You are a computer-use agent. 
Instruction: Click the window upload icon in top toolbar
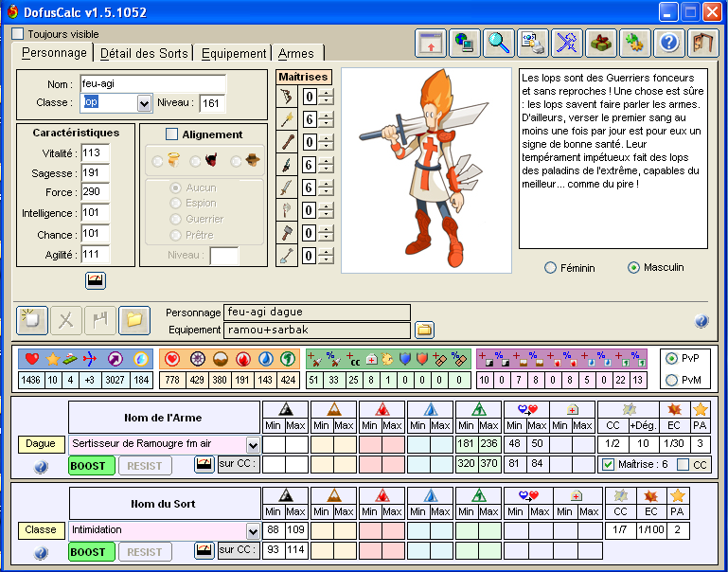coord(431,44)
